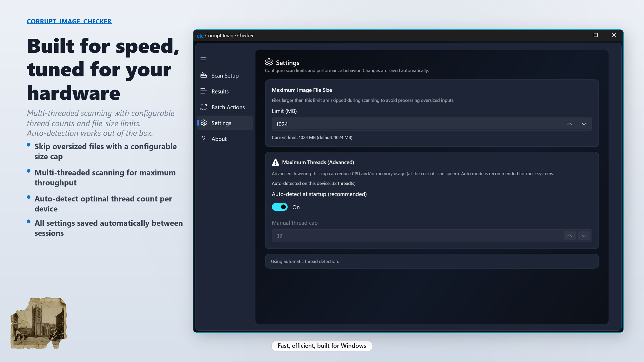Maximize the Corrupt Image Checker window

coord(595,35)
